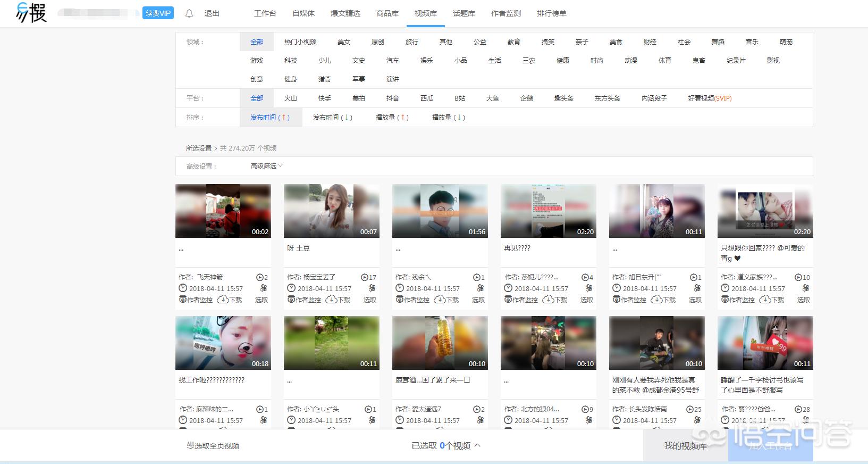Click title 鹿茸酒...困了累了来一口
The image size is (868, 464).
click(433, 380)
